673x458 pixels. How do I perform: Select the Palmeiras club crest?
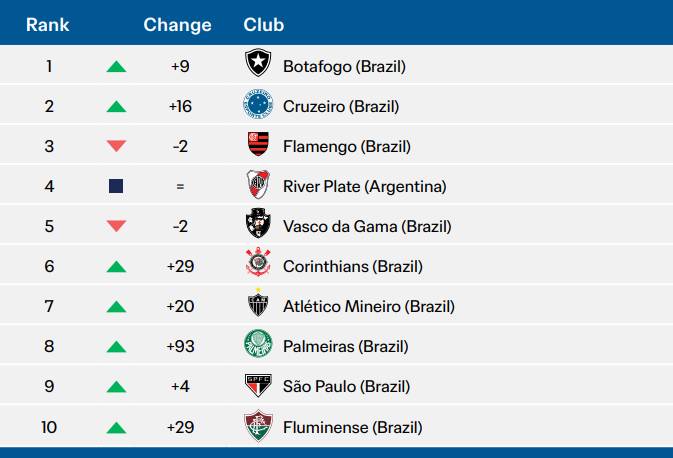tap(258, 346)
